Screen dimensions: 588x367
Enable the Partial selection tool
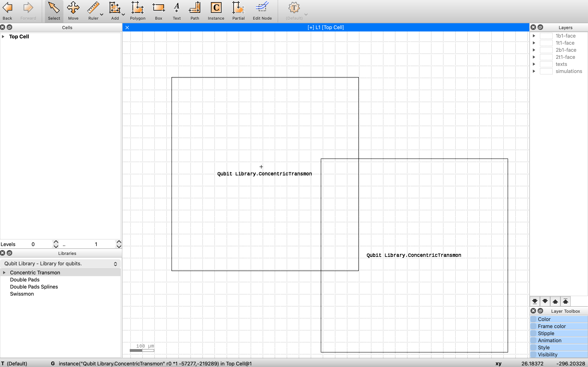[x=238, y=11]
